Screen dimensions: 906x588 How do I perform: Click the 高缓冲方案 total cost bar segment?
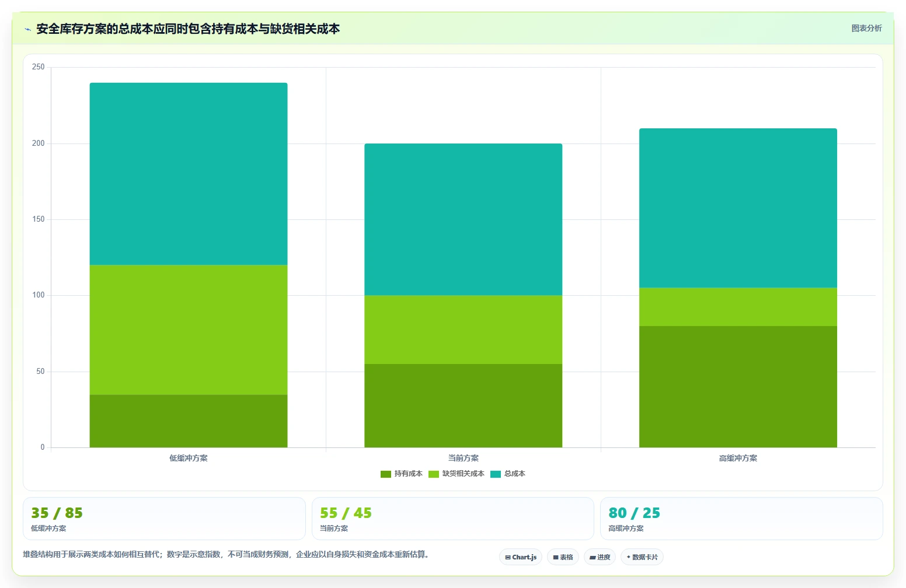(x=738, y=208)
